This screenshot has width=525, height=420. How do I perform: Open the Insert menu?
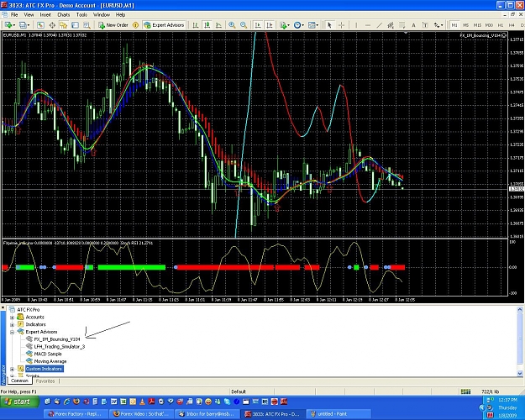[x=45, y=15]
